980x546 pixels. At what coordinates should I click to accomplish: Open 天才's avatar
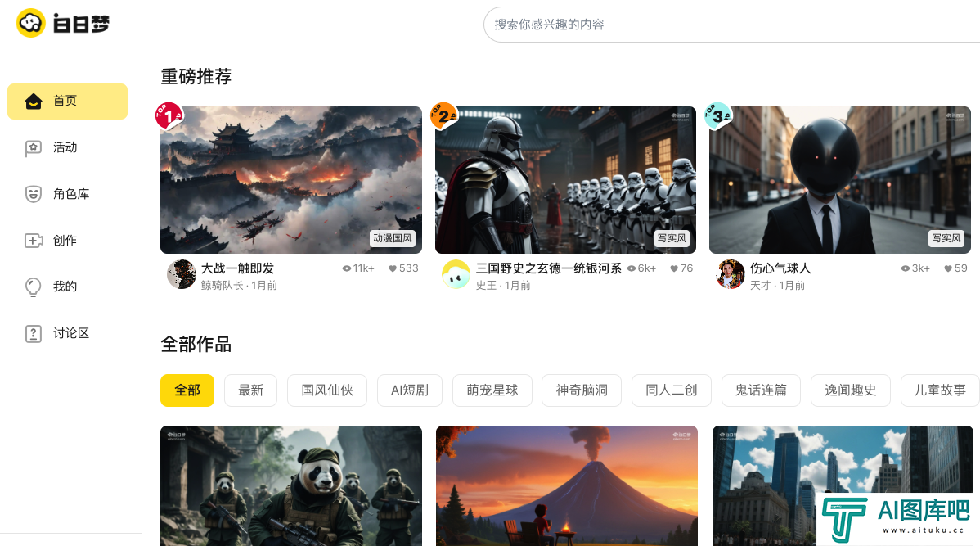click(x=730, y=274)
